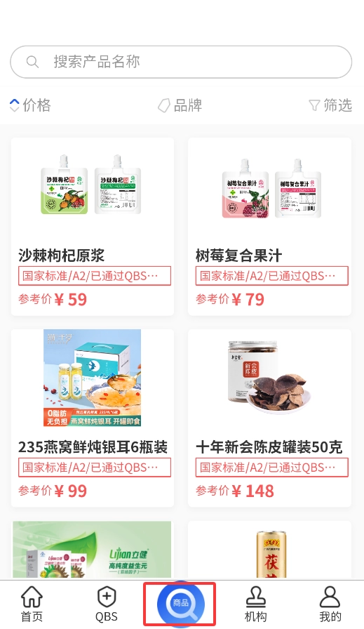Screen dimensions: 364x629
Task: Open the QBS shield icon
Action: pyautogui.click(x=107, y=597)
